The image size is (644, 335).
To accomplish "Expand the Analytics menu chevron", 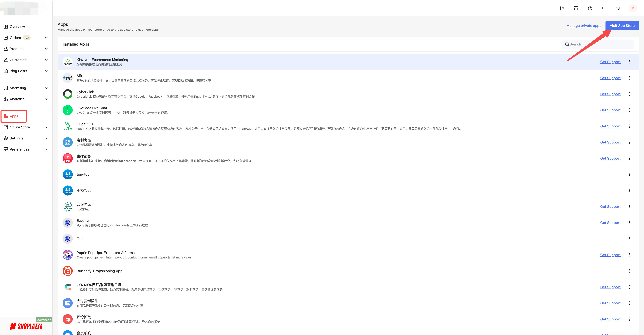I will tap(46, 99).
